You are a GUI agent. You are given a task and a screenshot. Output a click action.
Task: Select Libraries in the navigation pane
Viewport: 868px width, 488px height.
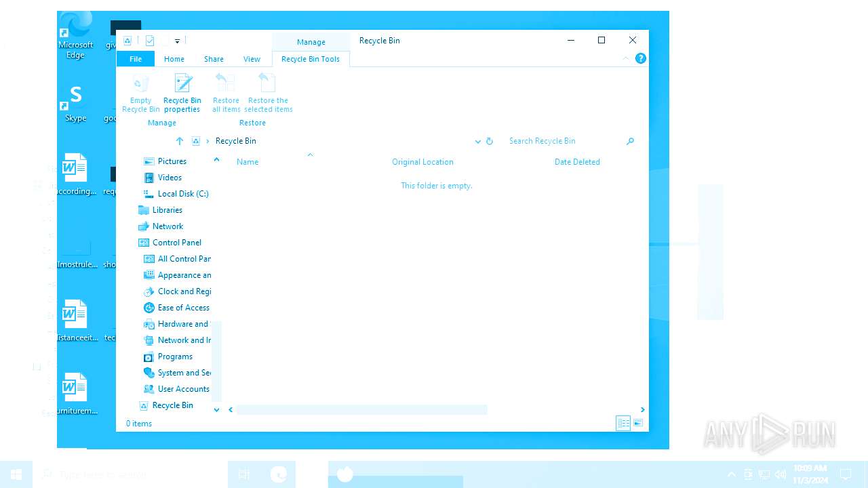coord(167,210)
